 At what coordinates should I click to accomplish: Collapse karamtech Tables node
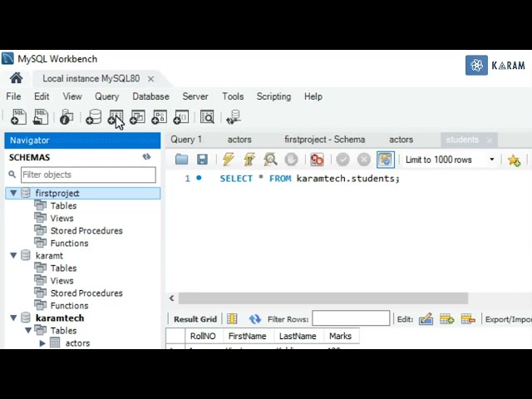[28, 330]
